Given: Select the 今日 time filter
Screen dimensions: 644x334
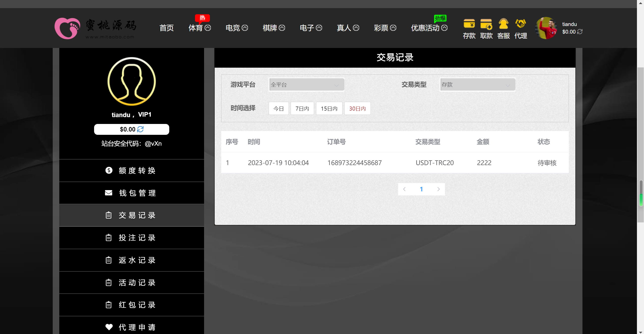Looking at the screenshot, I should pyautogui.click(x=278, y=109).
